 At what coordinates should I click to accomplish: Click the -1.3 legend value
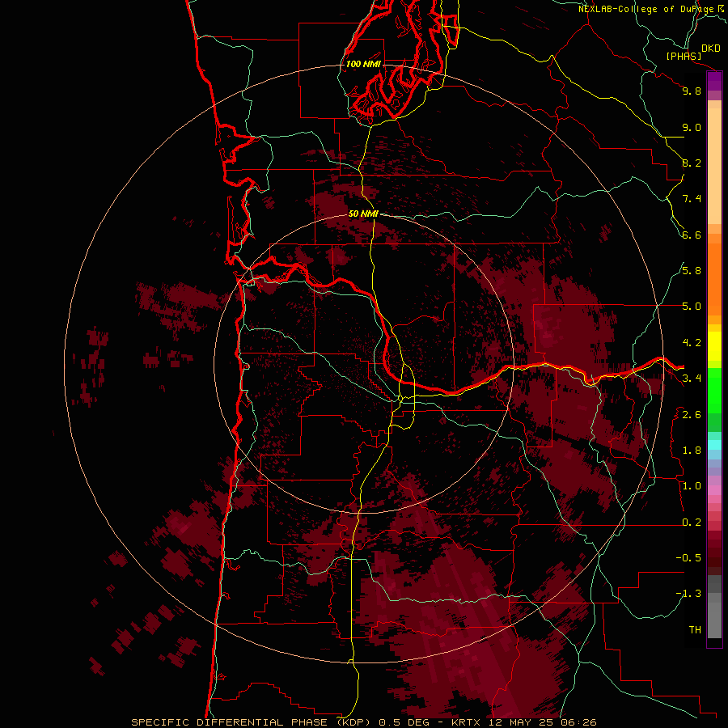688,594
